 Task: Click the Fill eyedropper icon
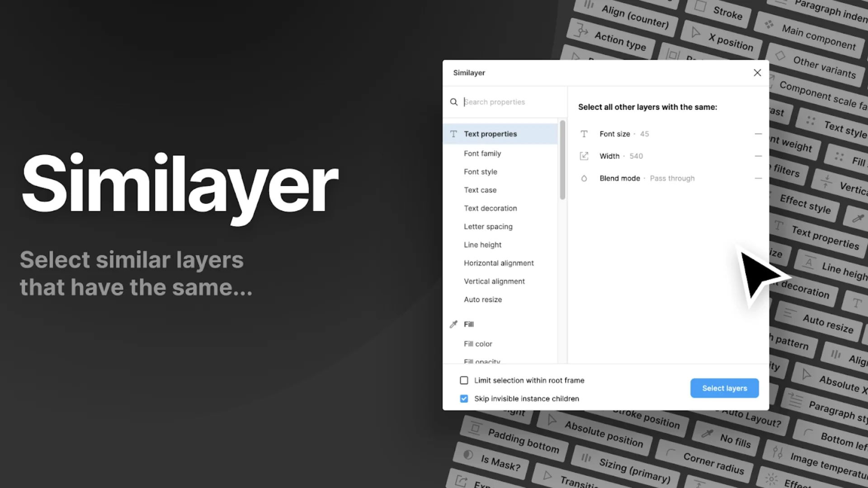coord(453,324)
